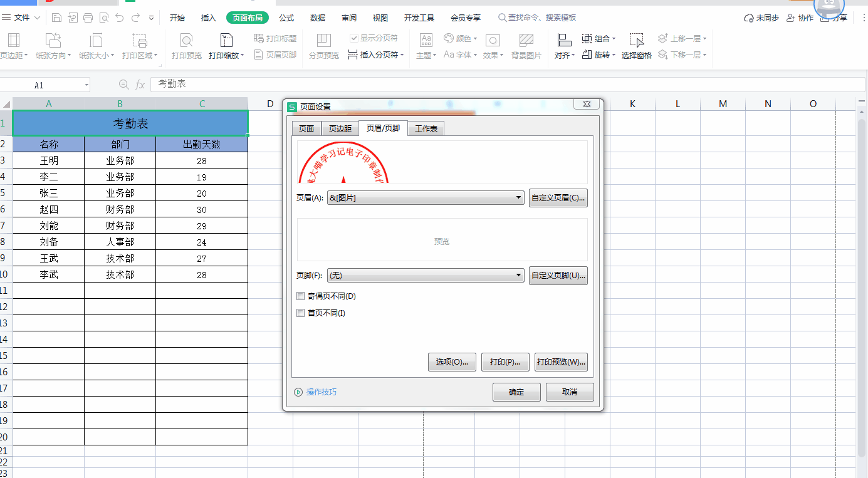Click the 打印(P)... button
868x478 pixels.
[505, 362]
